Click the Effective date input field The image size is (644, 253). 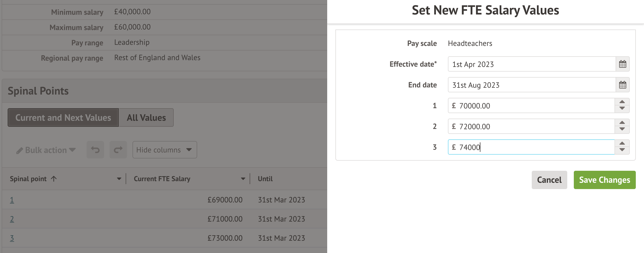[531, 64]
